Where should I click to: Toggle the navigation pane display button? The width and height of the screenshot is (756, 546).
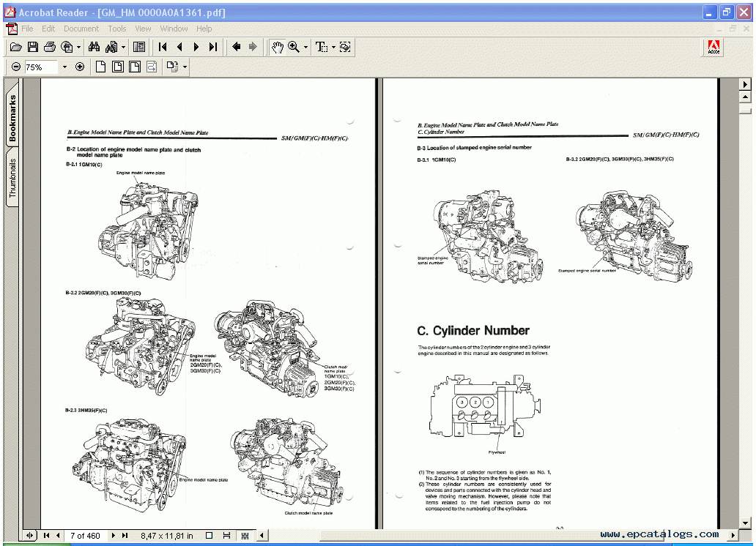point(139,47)
